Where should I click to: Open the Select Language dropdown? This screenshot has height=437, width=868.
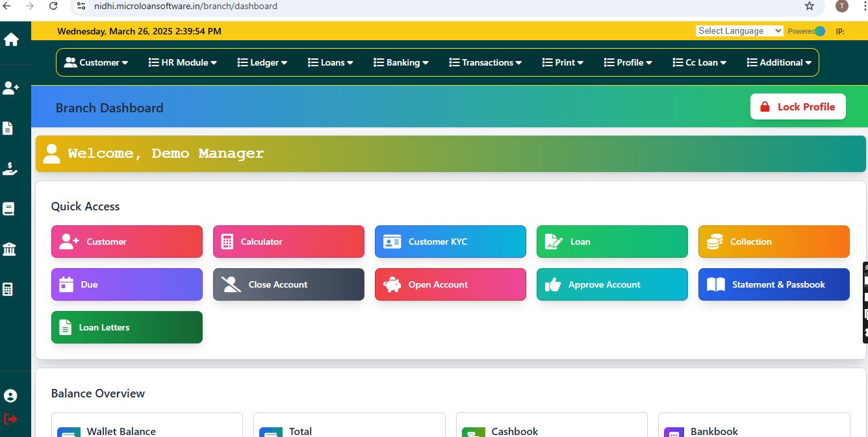coord(739,31)
